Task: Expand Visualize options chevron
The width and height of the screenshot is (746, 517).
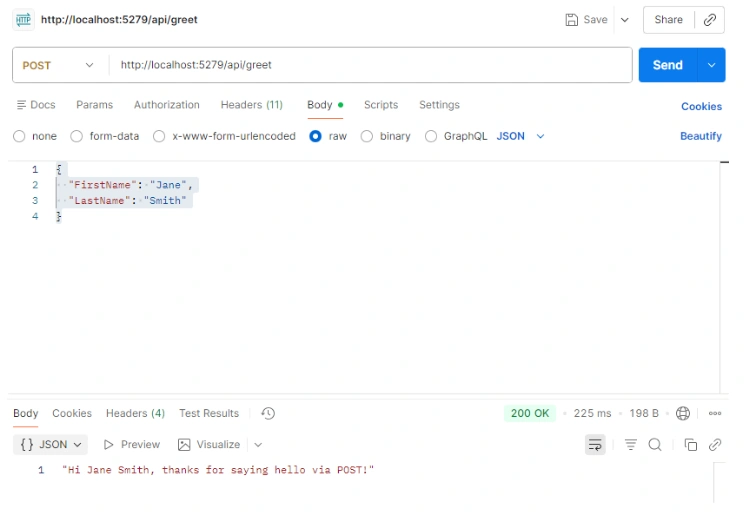Action: point(258,445)
